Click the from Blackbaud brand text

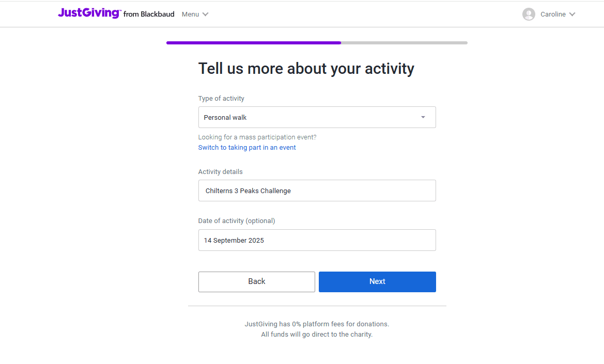point(149,14)
